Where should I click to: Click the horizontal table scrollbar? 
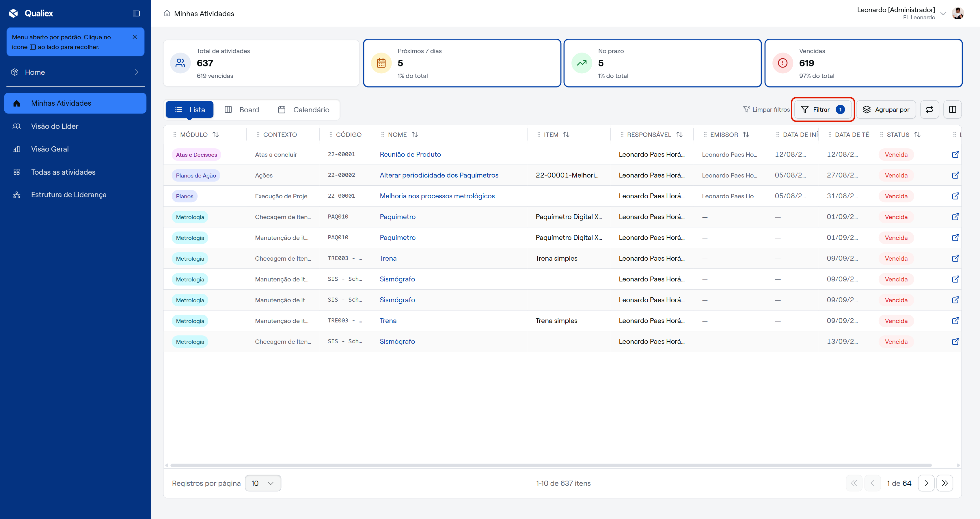coord(551,465)
